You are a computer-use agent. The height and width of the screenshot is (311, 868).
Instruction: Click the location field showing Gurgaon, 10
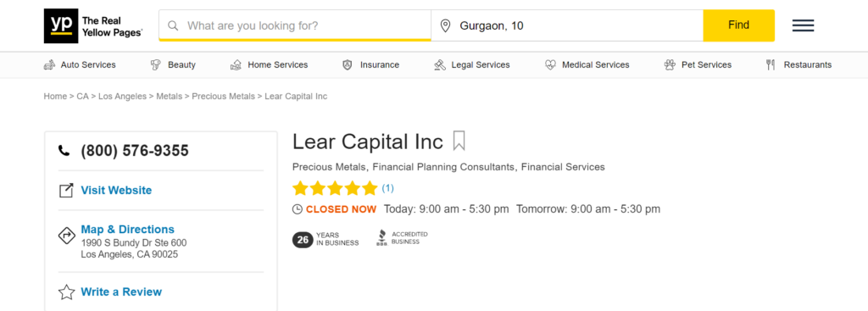[x=567, y=25]
